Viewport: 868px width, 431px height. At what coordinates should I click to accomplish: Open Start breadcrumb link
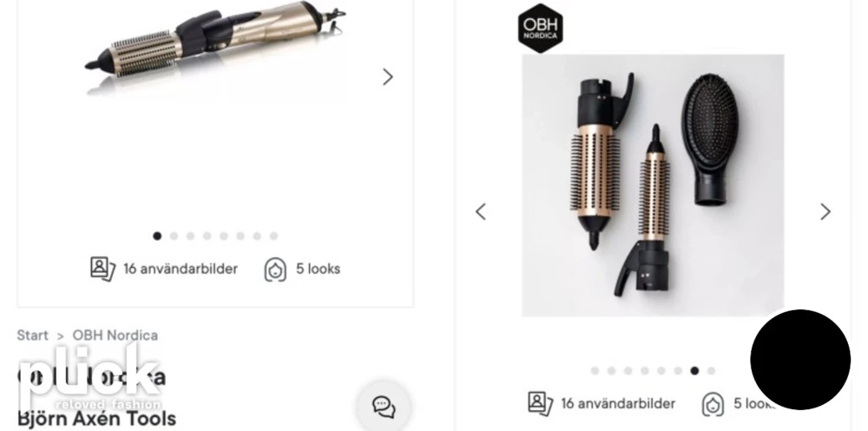pos(33,335)
